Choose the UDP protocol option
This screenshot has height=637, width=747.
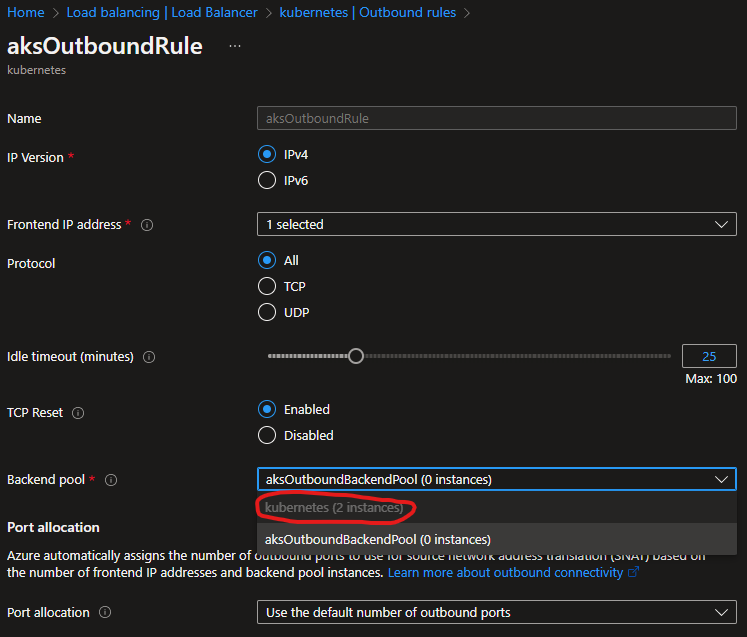pyautogui.click(x=267, y=313)
